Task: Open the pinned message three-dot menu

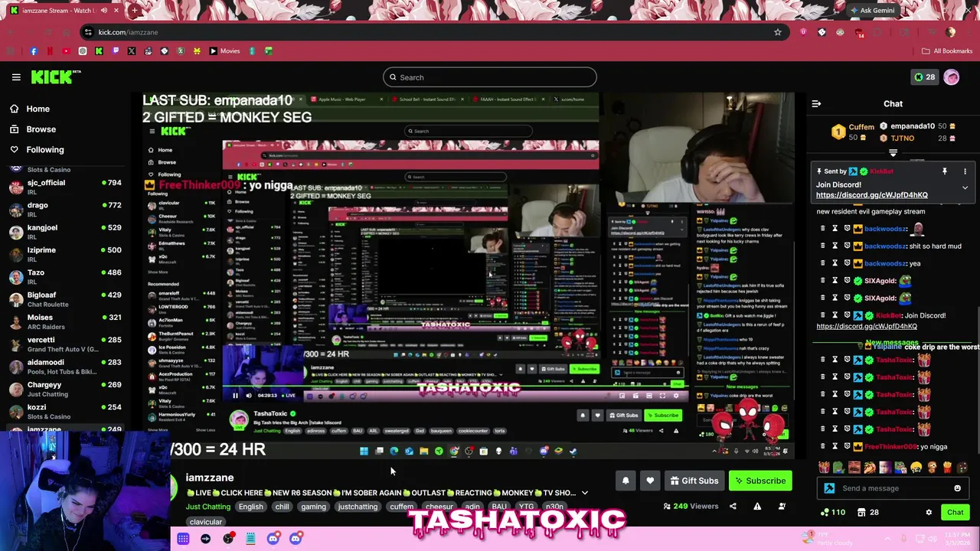Action: click(965, 171)
